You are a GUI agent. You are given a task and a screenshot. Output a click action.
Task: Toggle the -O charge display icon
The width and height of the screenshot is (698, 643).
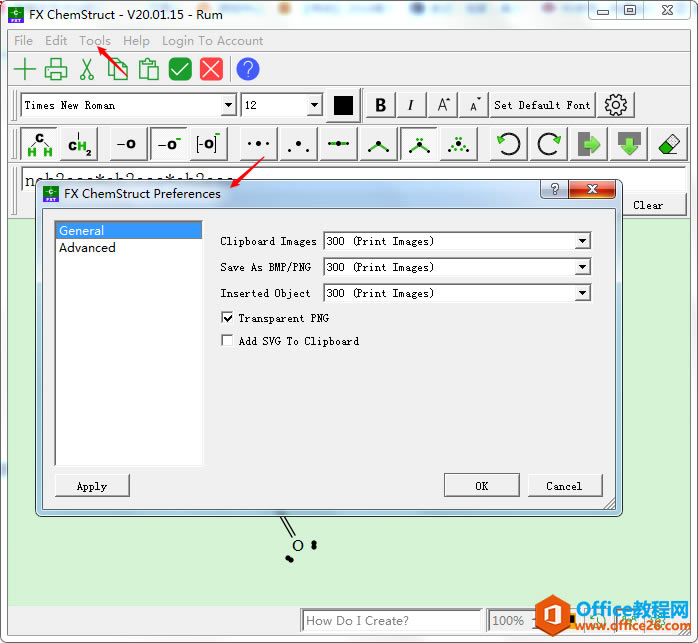click(x=169, y=144)
